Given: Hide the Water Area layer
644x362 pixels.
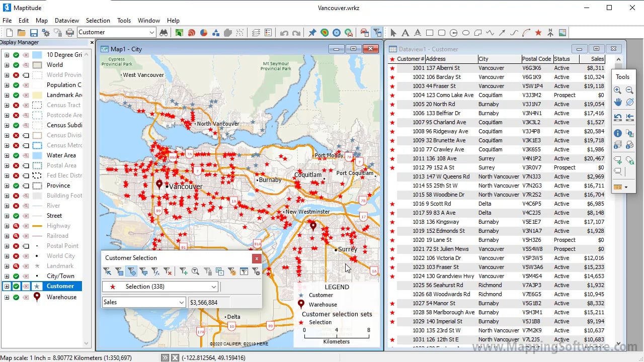Looking at the screenshot, I should [x=16, y=155].
